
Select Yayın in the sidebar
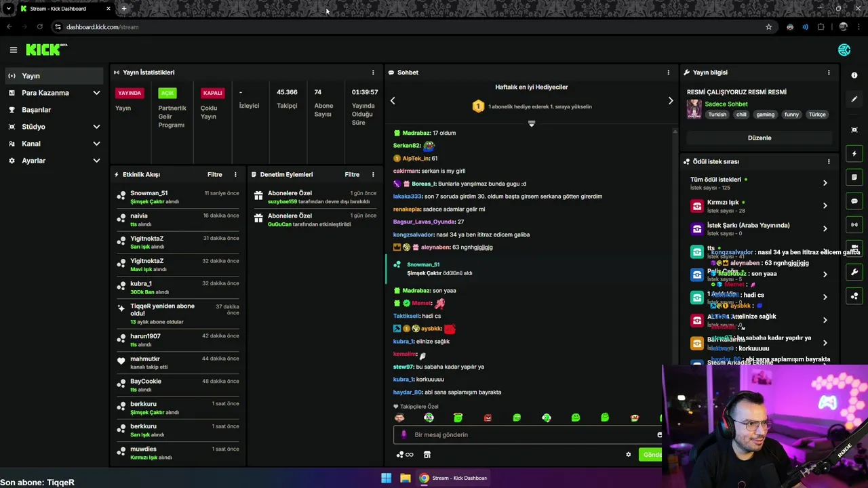coord(54,76)
